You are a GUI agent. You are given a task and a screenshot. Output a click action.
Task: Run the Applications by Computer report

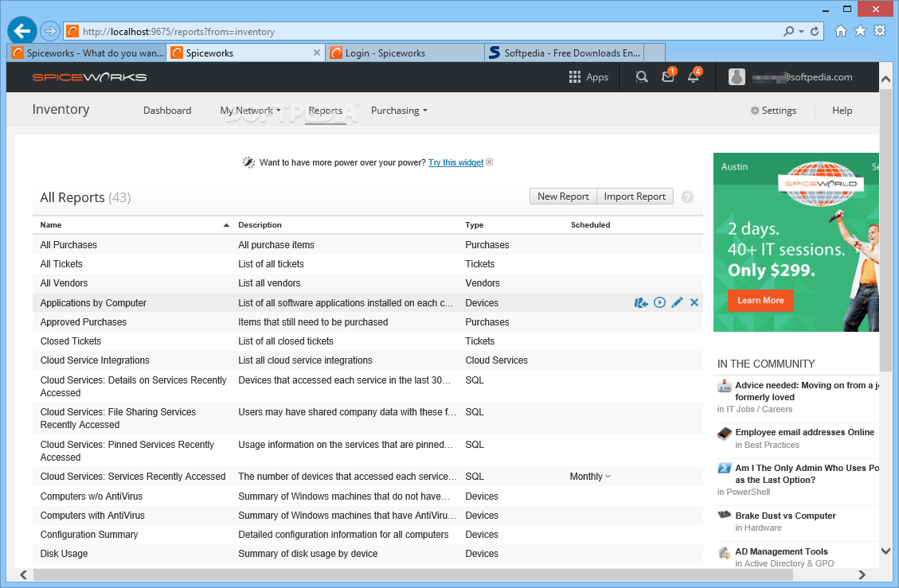[x=660, y=302]
